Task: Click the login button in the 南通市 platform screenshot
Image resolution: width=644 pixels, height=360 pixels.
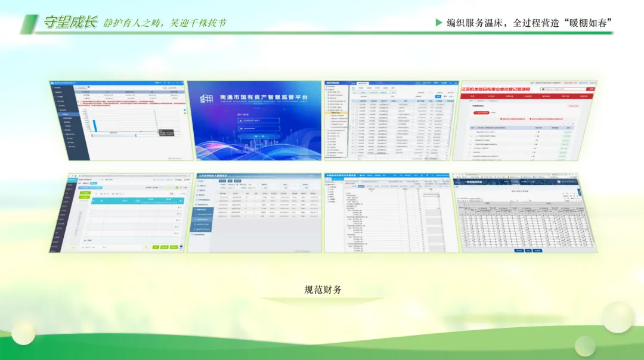Action: pos(259,136)
